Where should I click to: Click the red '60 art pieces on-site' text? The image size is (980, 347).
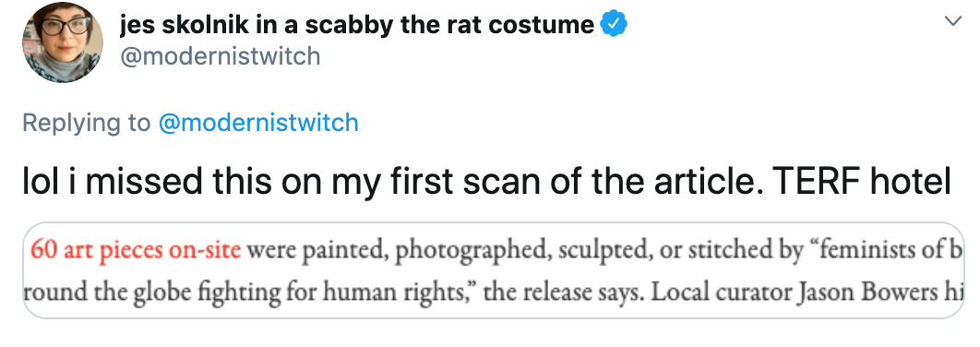point(136,250)
